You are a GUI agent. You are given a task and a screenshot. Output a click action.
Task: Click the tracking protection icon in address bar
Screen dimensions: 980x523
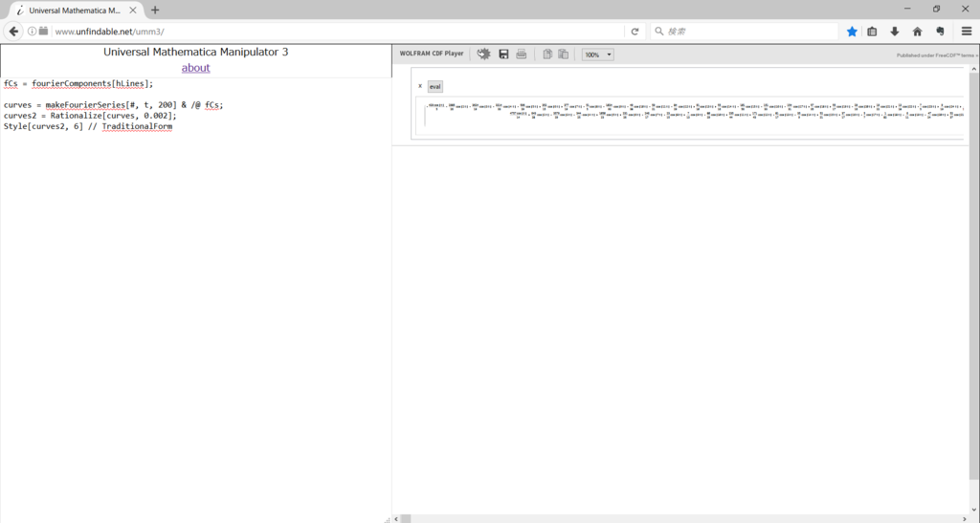click(x=43, y=32)
